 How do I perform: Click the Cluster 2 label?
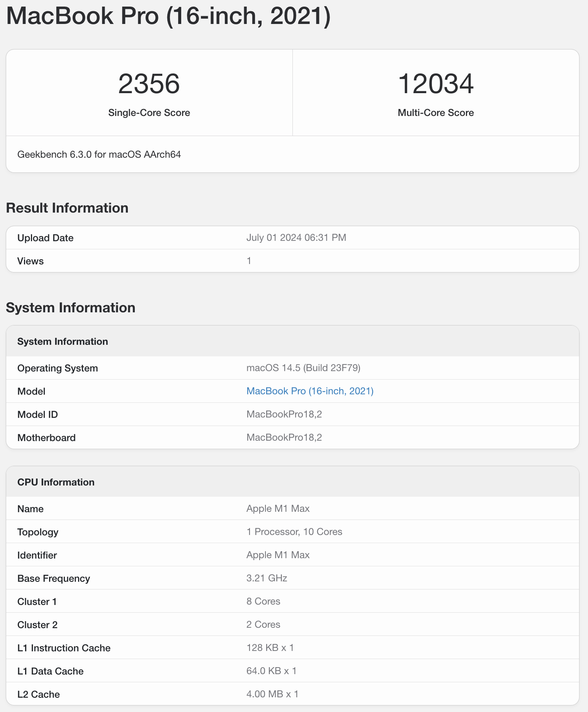pyautogui.click(x=37, y=625)
